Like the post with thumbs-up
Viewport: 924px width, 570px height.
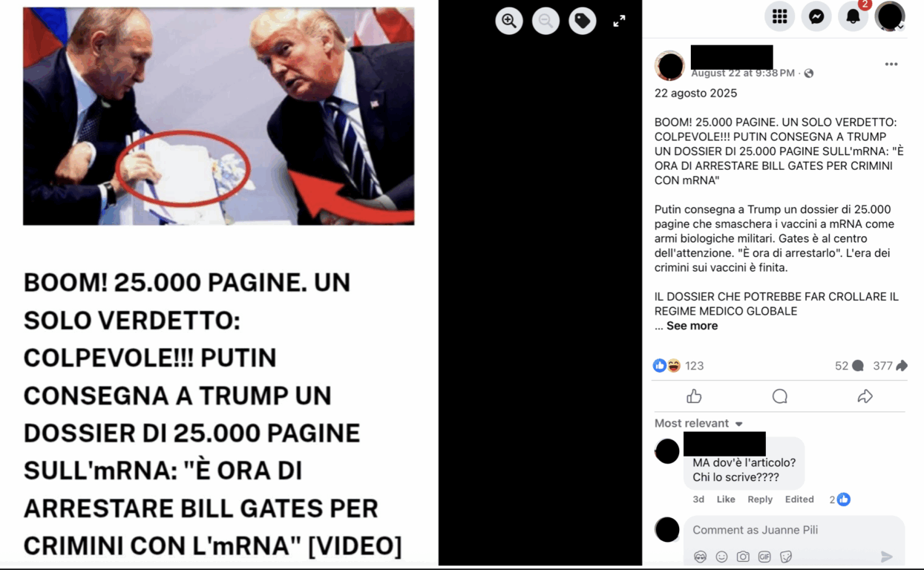pyautogui.click(x=694, y=396)
